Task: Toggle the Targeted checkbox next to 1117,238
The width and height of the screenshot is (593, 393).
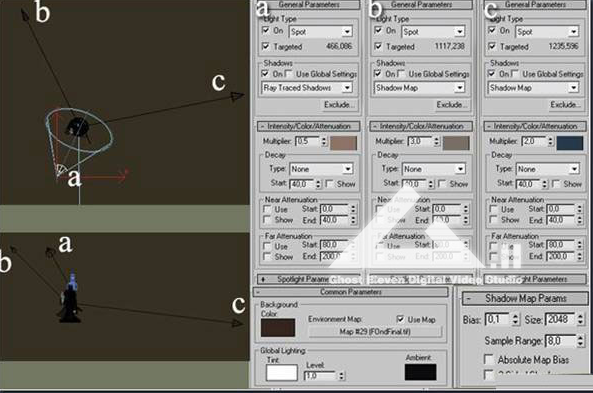Action: pos(378,46)
